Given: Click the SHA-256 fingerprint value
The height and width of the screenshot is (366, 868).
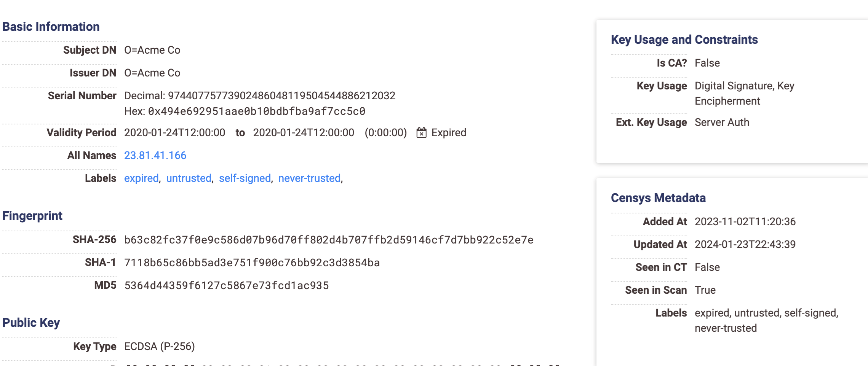Looking at the screenshot, I should click(x=328, y=240).
